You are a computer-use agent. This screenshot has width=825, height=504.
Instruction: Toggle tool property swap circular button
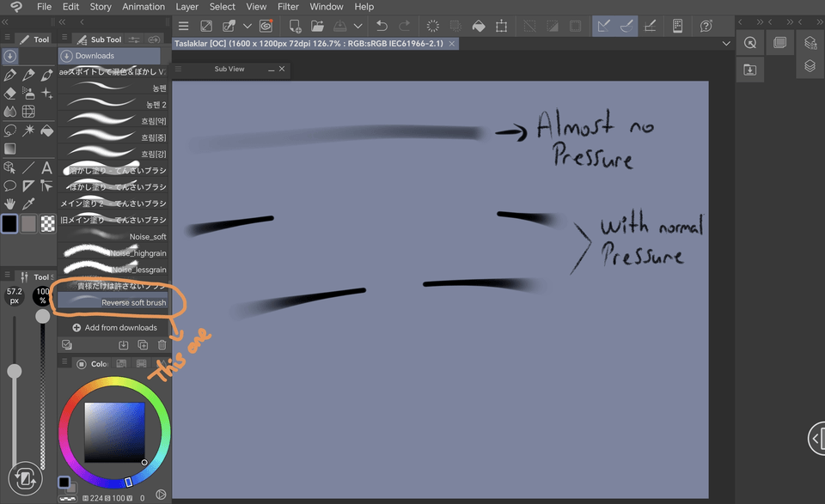point(25,479)
